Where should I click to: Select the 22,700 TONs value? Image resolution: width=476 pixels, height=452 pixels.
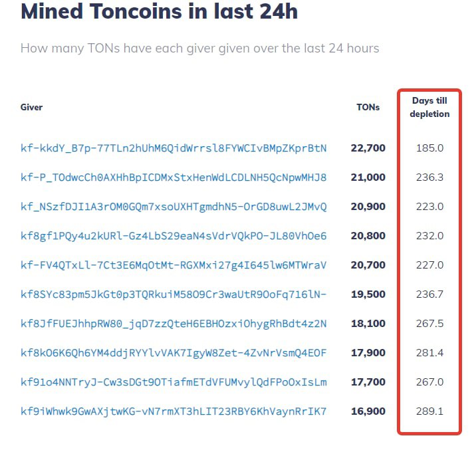pos(368,148)
